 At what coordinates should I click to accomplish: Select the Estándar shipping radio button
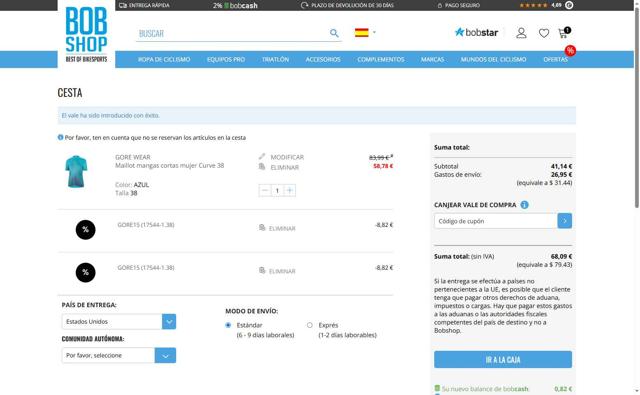click(x=228, y=325)
